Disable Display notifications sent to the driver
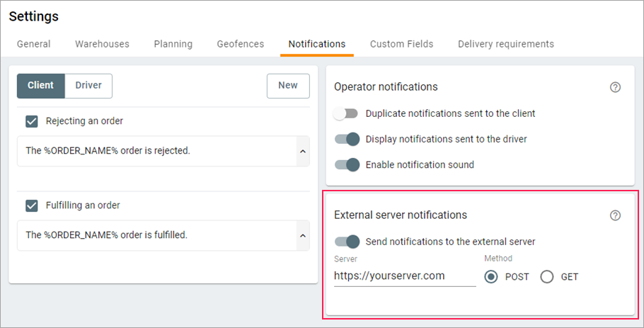 click(x=347, y=139)
